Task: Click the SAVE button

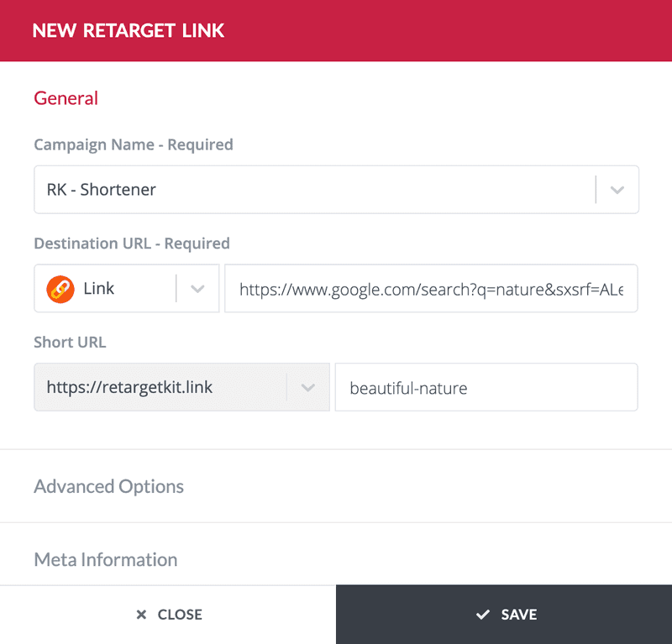Action: tap(504, 615)
